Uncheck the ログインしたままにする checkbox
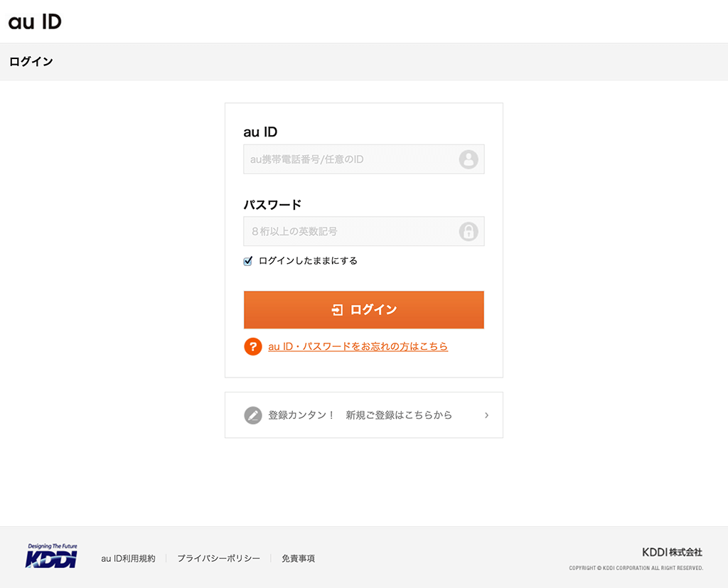Screen dimensions: 728x588 pos(248,260)
